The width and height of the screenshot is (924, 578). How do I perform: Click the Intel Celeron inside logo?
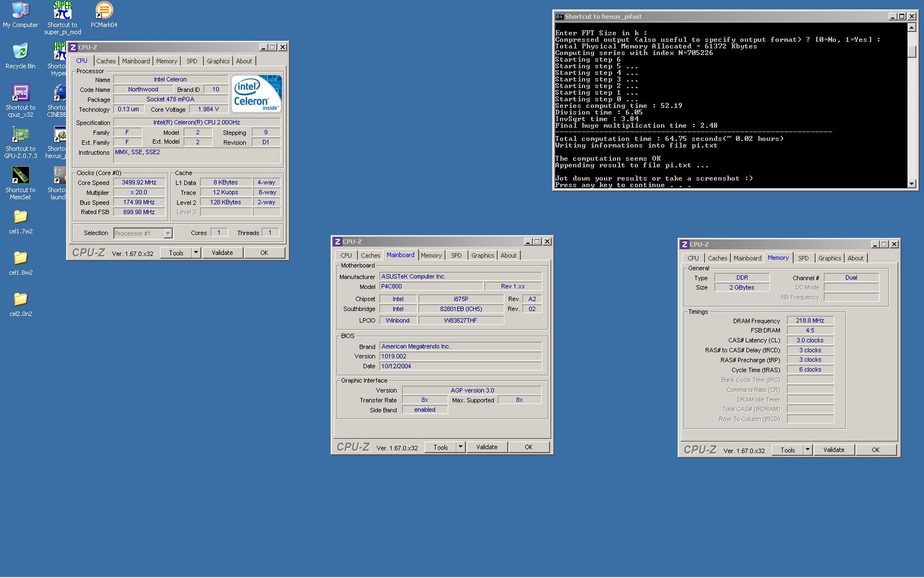[x=256, y=94]
